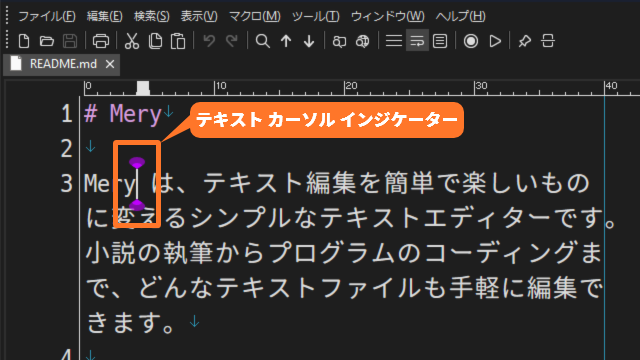Redo the last undone edit
The height and width of the screenshot is (360, 640).
pos(232,41)
